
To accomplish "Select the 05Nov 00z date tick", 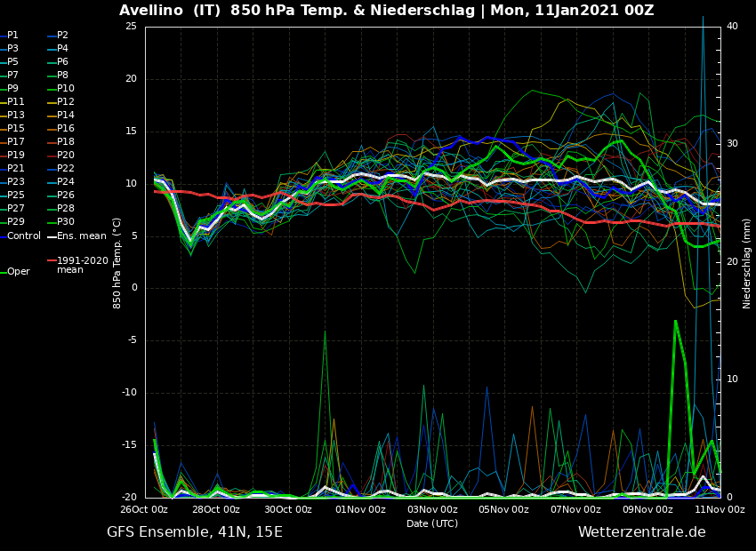I will click(x=504, y=509).
